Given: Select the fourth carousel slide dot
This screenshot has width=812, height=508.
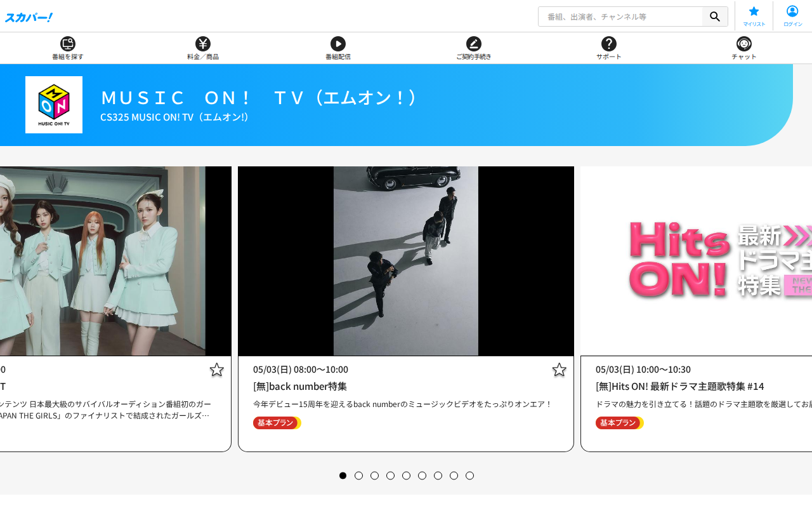Looking at the screenshot, I should click(x=391, y=476).
